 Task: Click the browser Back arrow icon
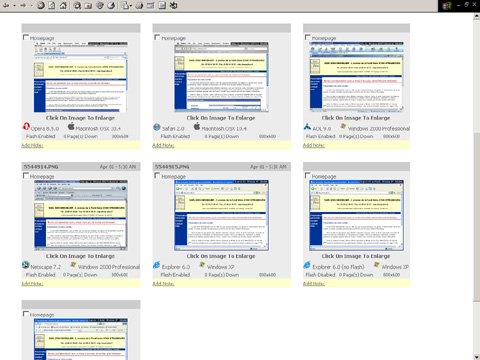click(6, 5)
